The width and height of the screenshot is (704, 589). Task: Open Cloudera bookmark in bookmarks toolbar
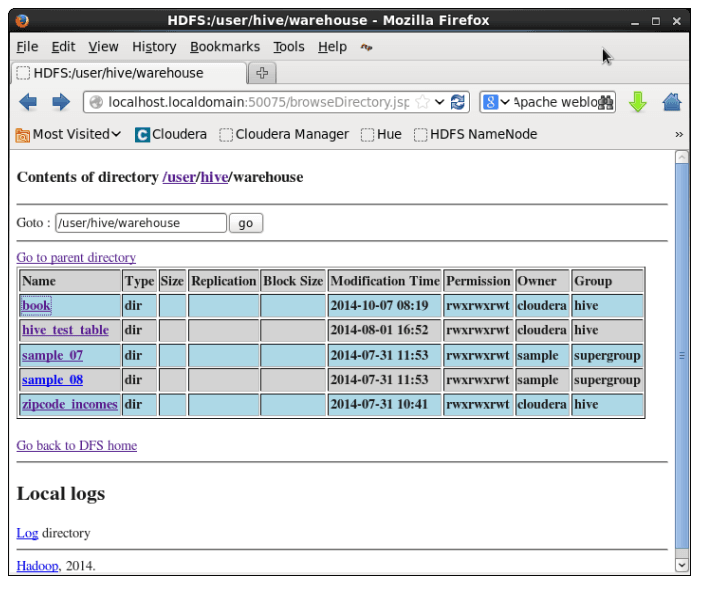pos(171,134)
